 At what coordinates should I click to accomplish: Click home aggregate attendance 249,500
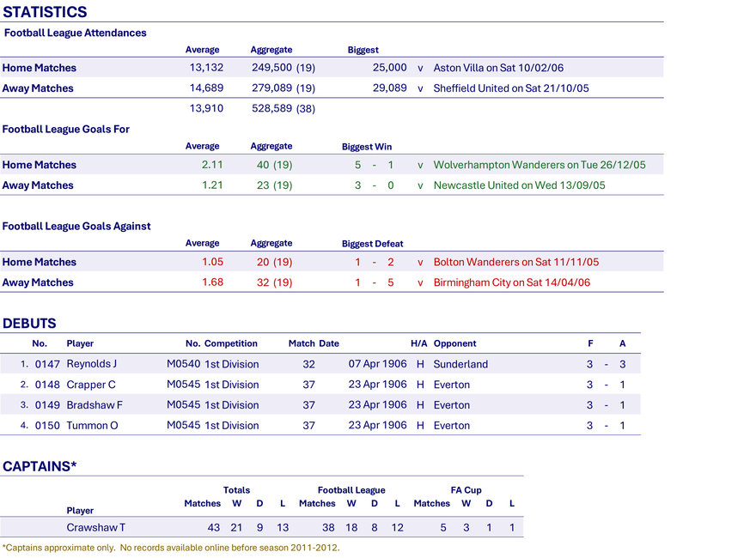click(x=271, y=68)
